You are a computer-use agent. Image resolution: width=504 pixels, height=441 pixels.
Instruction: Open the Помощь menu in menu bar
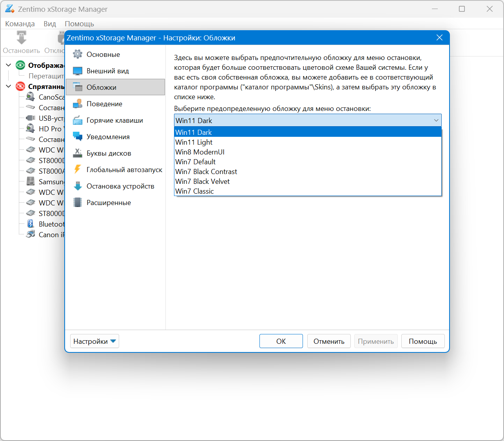(x=79, y=24)
